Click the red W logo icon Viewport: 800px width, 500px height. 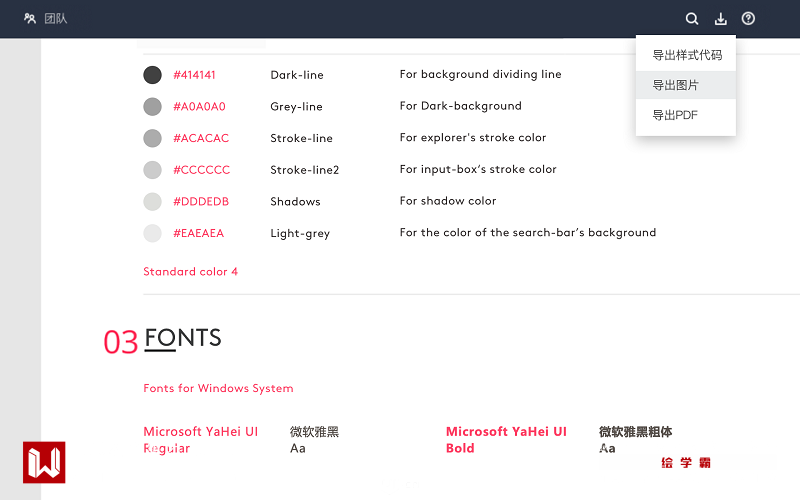[x=44, y=462]
